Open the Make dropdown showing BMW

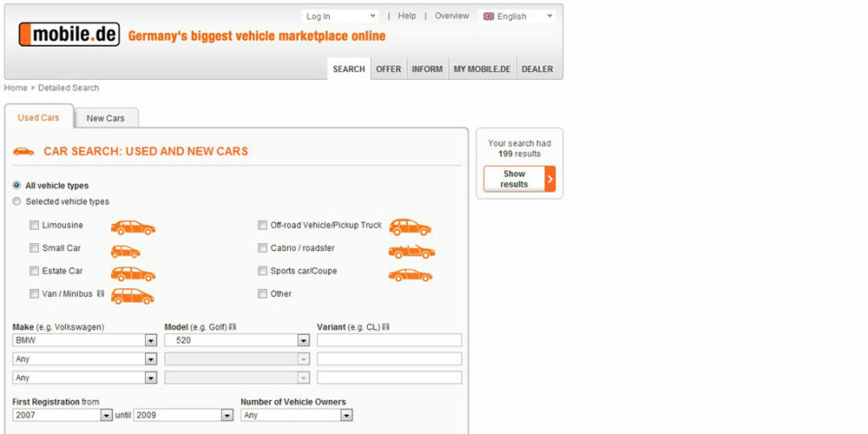pos(85,340)
